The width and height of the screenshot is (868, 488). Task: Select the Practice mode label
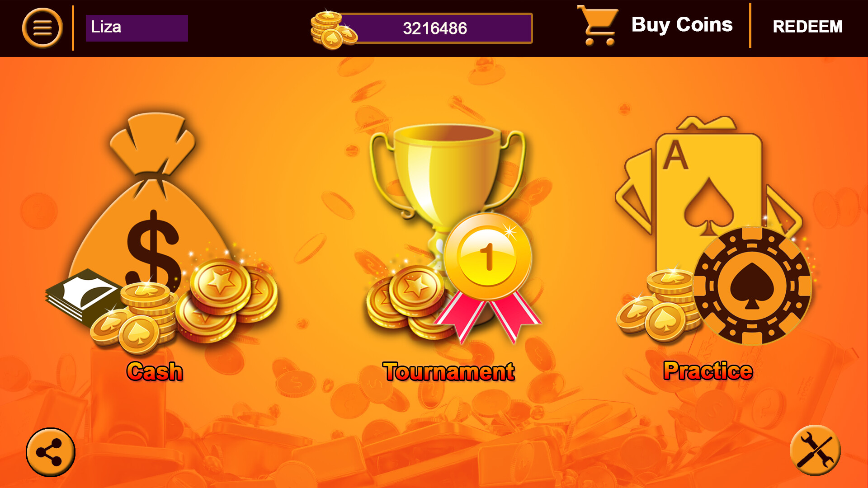[708, 371]
